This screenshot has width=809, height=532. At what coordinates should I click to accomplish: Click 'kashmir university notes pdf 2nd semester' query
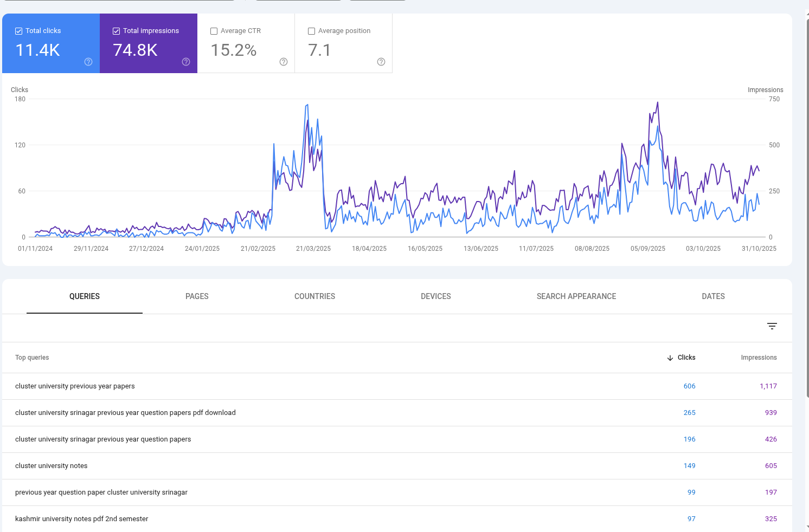point(81,519)
